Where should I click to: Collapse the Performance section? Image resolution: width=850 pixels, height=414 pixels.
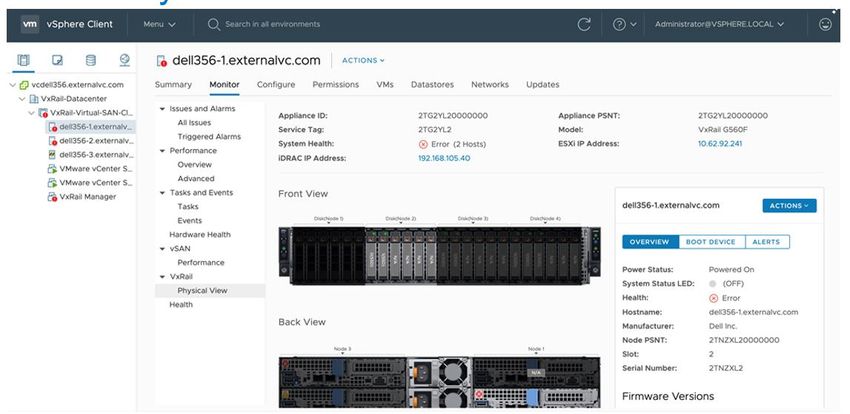tap(162, 151)
